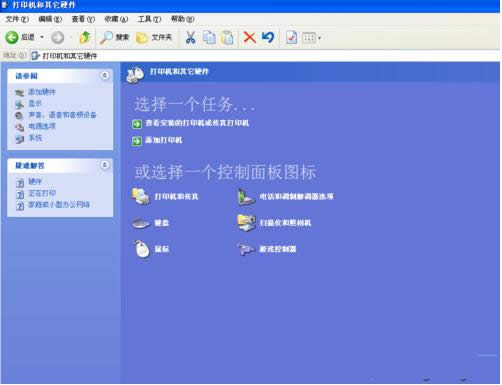This screenshot has height=385, width=502.
Task: Open the 键盘 keyboard icon
Action: point(141,223)
